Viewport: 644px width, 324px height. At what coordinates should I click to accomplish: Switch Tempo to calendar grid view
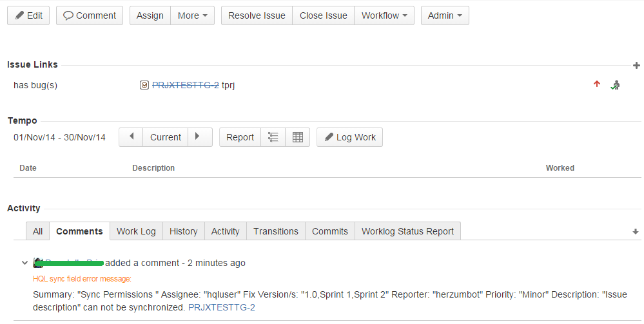pyautogui.click(x=297, y=137)
